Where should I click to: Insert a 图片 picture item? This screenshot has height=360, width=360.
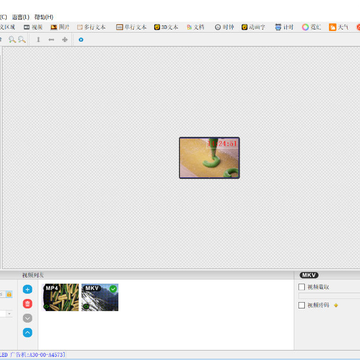tap(60, 27)
